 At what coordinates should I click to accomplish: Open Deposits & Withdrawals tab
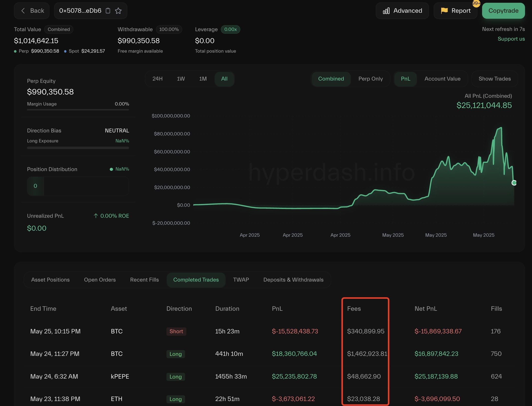pyautogui.click(x=293, y=280)
